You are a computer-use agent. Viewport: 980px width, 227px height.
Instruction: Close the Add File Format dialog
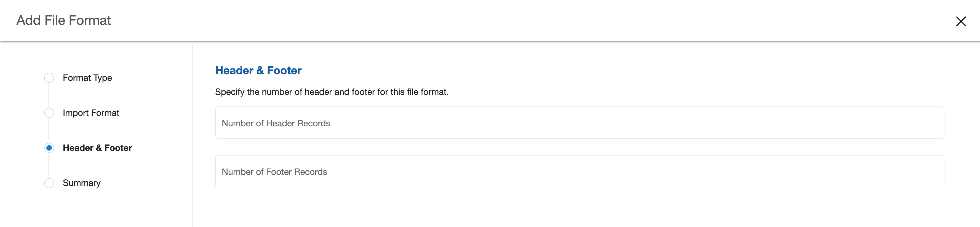961,21
